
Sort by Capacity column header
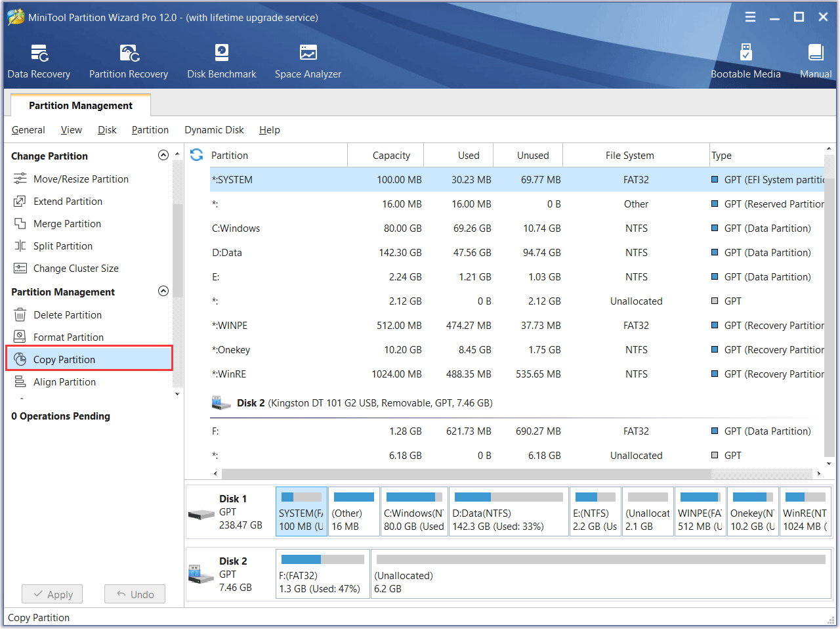[386, 155]
